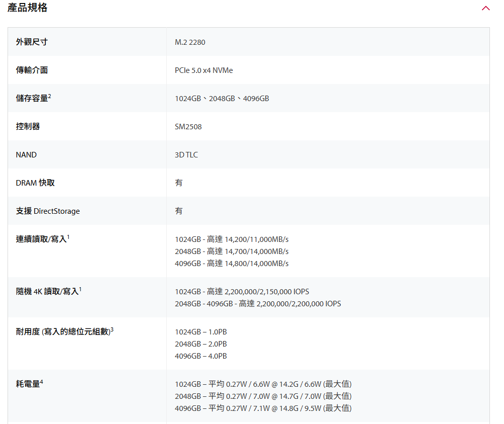Click the 1024GB 14,200/11,000MB/s speed line
This screenshot has width=504, height=424.
pos(232,239)
